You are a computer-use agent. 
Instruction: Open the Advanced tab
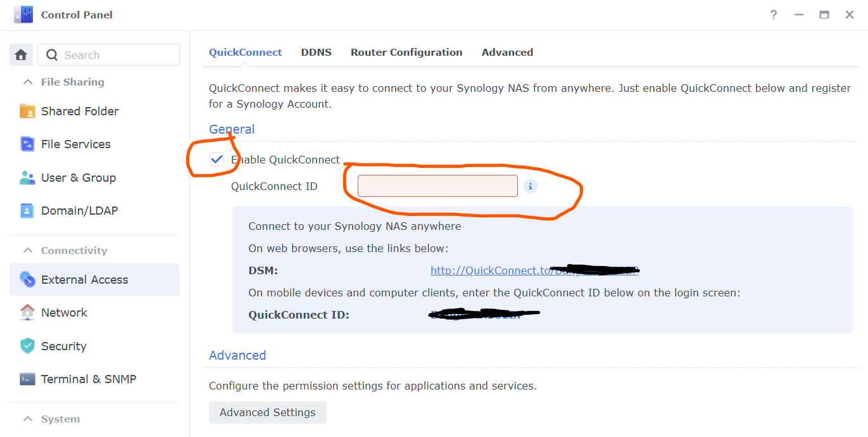507,53
